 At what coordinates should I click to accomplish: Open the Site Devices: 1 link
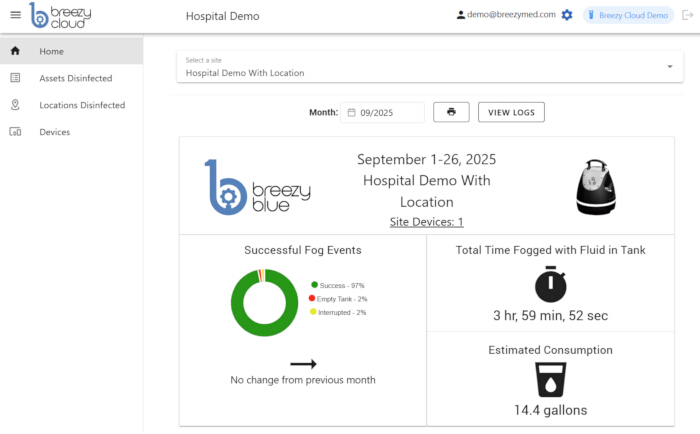426,222
